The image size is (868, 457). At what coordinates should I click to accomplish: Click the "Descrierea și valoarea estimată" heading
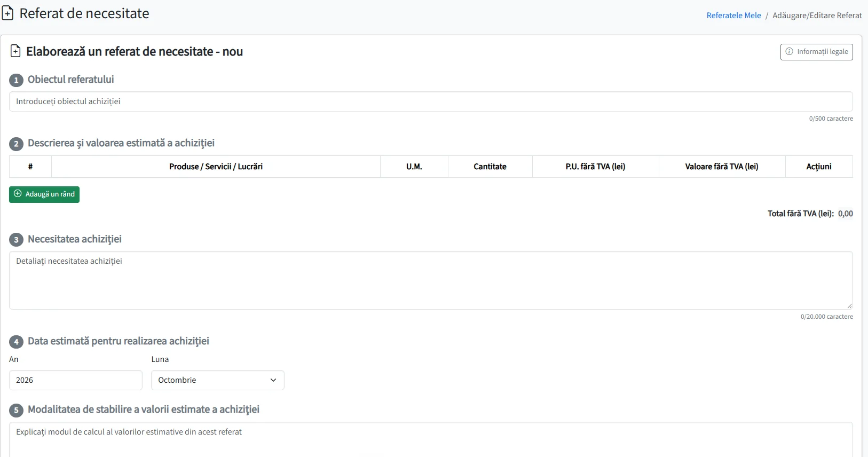pyautogui.click(x=121, y=143)
